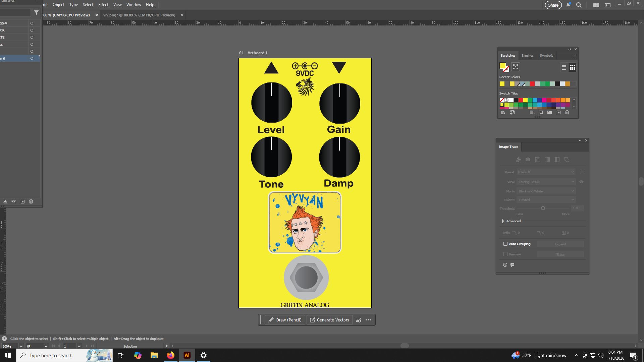Switch swatches to list view
The height and width of the screenshot is (362, 644).
(x=564, y=67)
